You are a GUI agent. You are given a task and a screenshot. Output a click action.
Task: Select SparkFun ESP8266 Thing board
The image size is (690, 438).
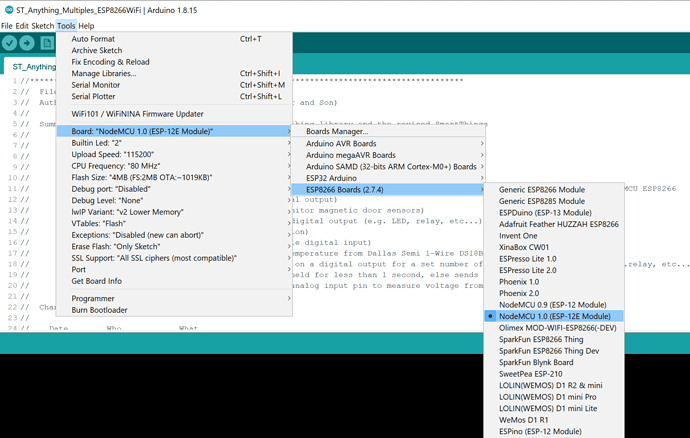(x=554, y=339)
